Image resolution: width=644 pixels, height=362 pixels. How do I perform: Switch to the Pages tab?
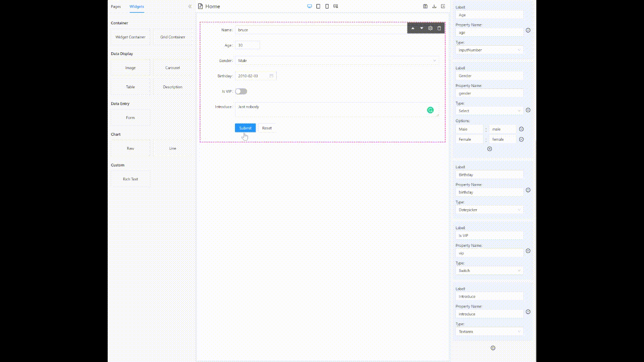[x=116, y=7]
